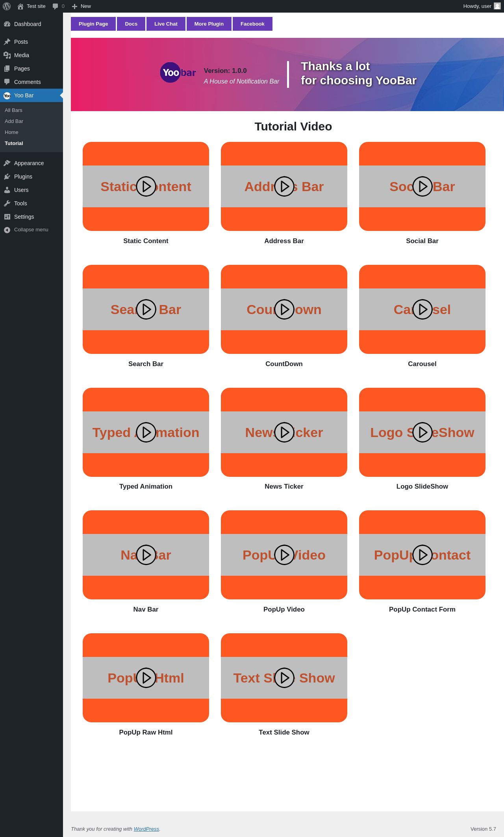Play the CountDown tutorial video
Viewport: 504px width, 837px height.
pos(284,309)
